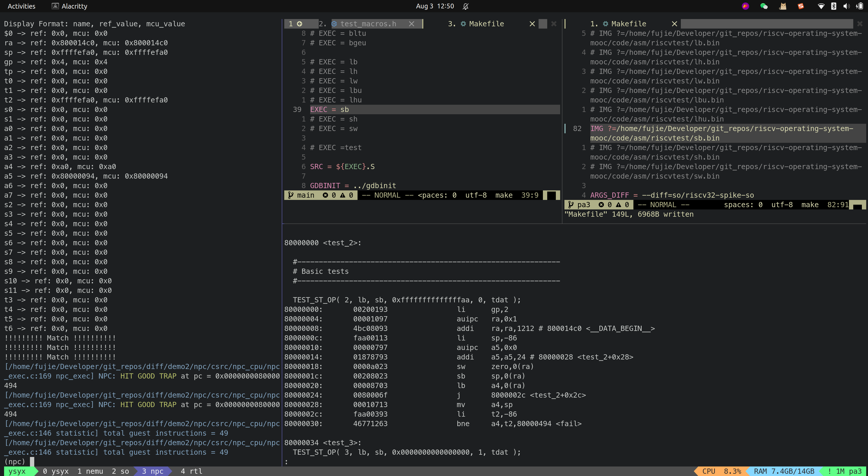Viewport: 868px width, 476px height.
Task: Click warning triangle icon in main status line
Action: click(343, 195)
